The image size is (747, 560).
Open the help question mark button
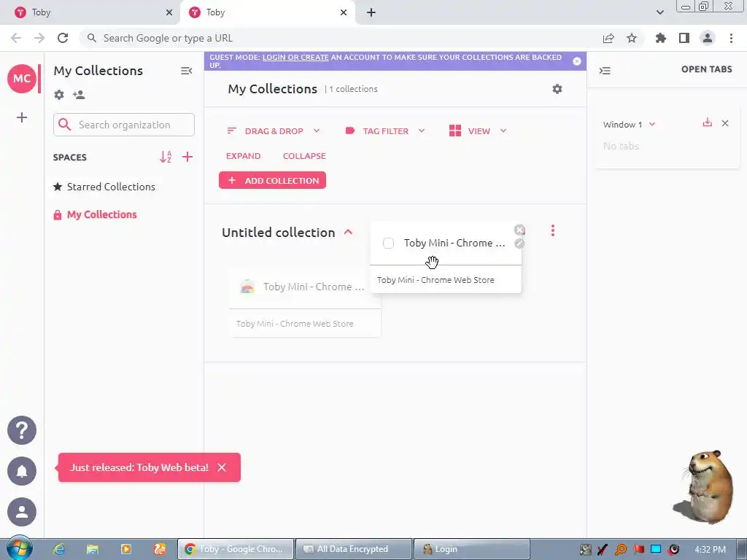pos(22,430)
